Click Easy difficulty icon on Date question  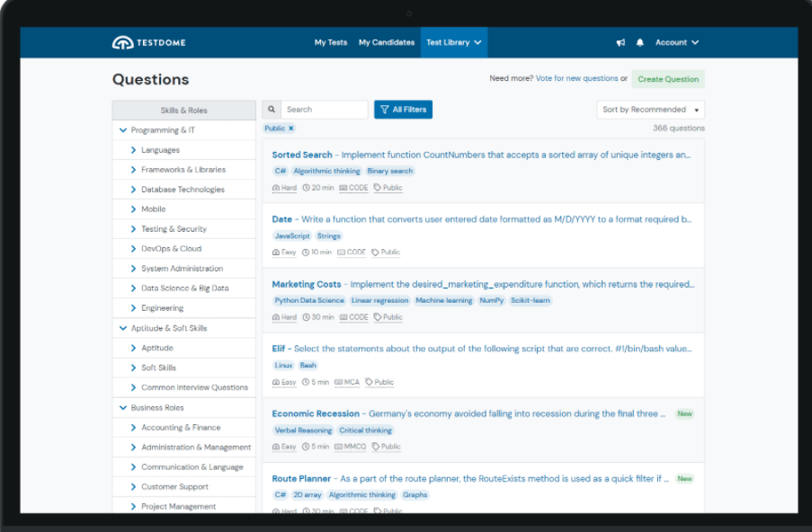[276, 253]
